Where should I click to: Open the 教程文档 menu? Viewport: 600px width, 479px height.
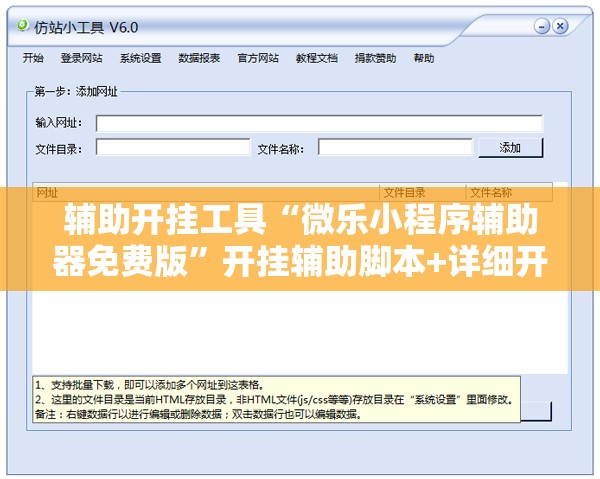(316, 58)
